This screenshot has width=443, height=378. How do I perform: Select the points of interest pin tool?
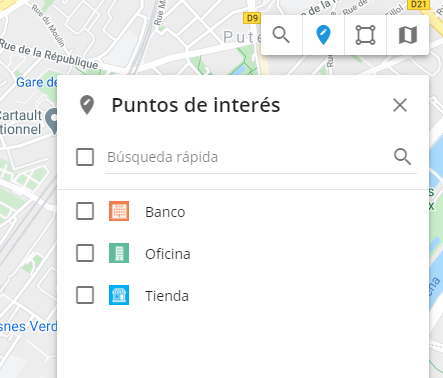click(x=323, y=35)
